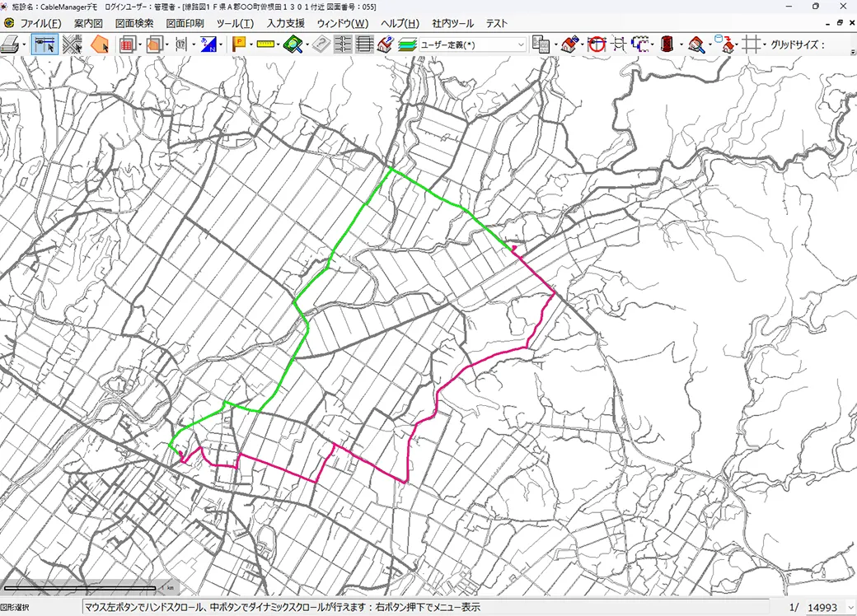Expand dropdown beside grid icon
Image resolution: width=857 pixels, height=616 pixels.
[x=765, y=44]
